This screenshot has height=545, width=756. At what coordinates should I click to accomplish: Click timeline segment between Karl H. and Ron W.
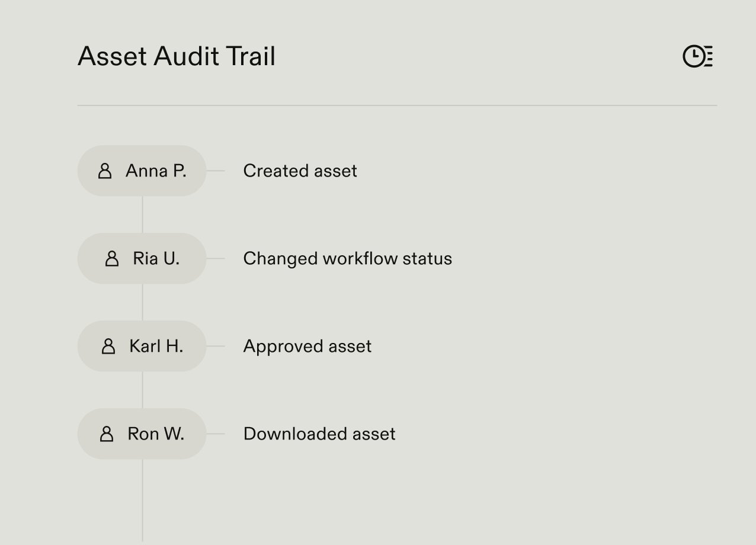tap(142, 390)
